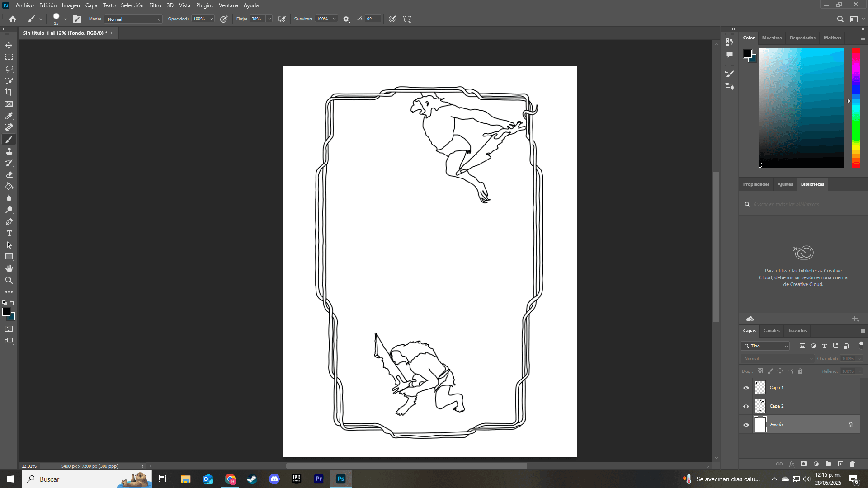The height and width of the screenshot is (488, 868).
Task: Select the Horizontal Type tool
Action: pos(9,234)
